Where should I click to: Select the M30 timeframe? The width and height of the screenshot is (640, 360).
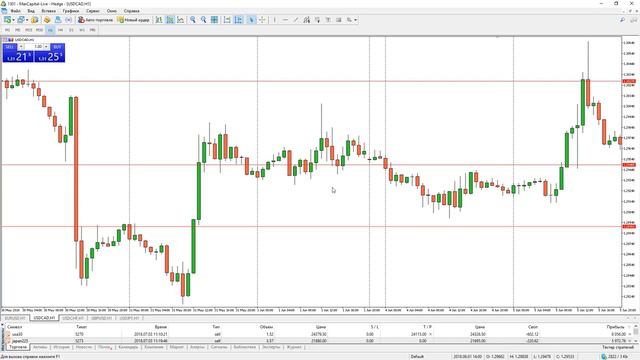tap(39, 30)
